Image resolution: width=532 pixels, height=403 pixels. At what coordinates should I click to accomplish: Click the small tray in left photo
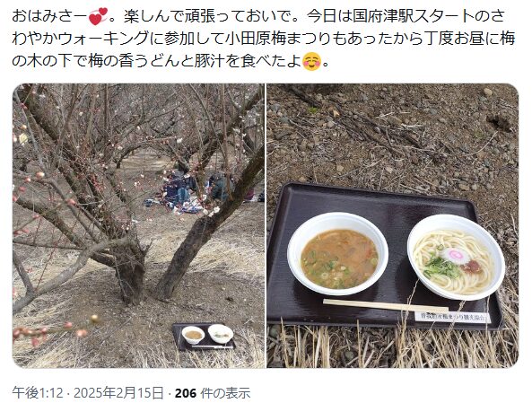click(204, 336)
